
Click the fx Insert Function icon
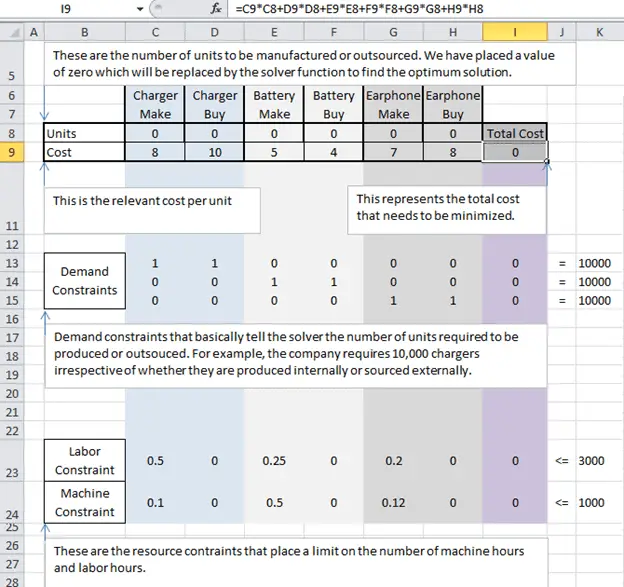coord(216,8)
